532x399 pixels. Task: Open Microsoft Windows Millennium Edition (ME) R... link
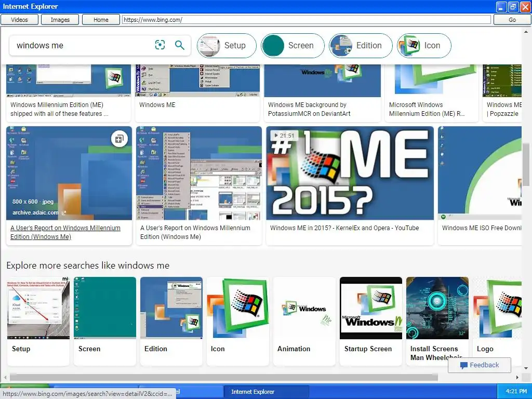tap(427, 109)
